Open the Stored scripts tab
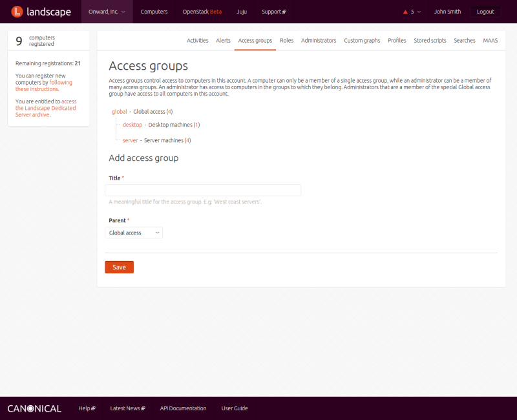The image size is (517, 420). [x=430, y=41]
